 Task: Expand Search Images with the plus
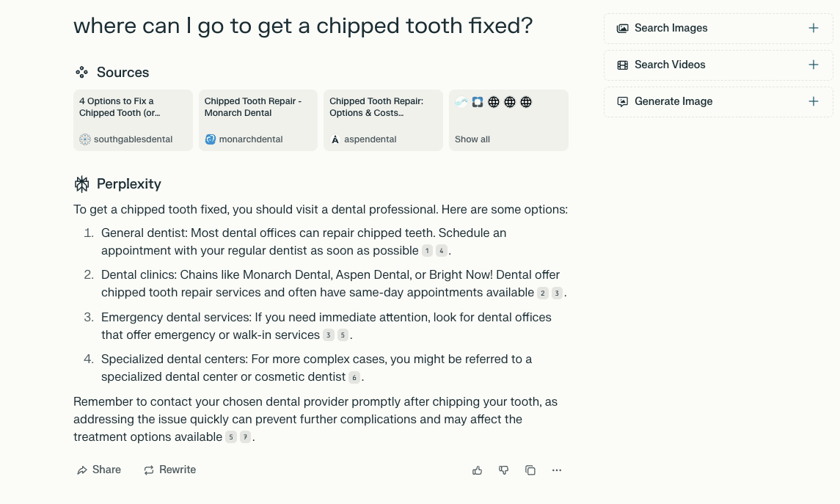pos(814,29)
